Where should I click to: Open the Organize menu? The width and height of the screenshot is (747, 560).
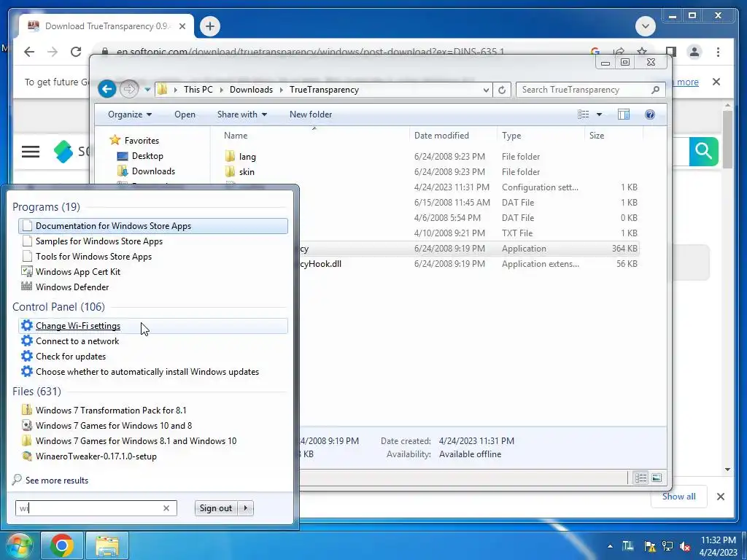coord(130,114)
